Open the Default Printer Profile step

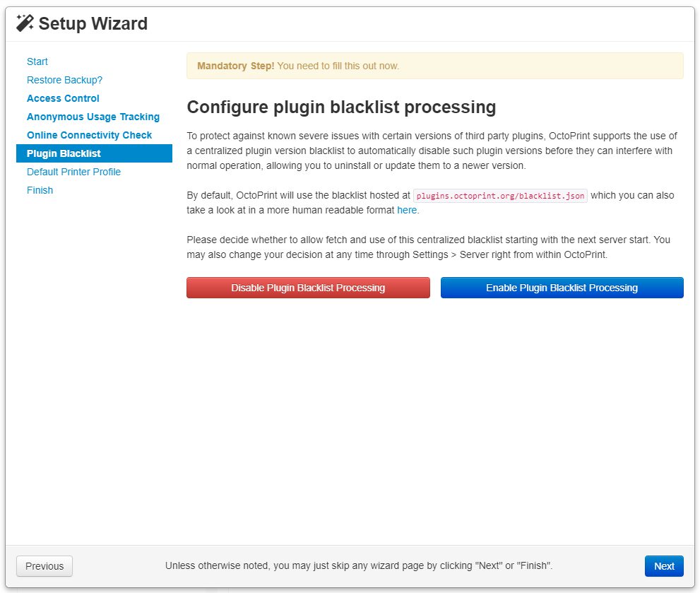pyautogui.click(x=73, y=172)
